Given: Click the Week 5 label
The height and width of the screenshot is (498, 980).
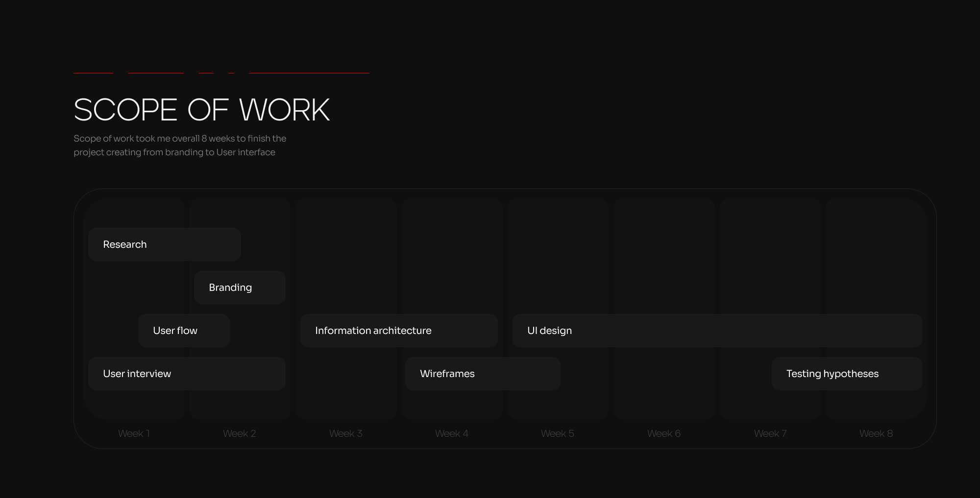Looking at the screenshot, I should tap(558, 433).
